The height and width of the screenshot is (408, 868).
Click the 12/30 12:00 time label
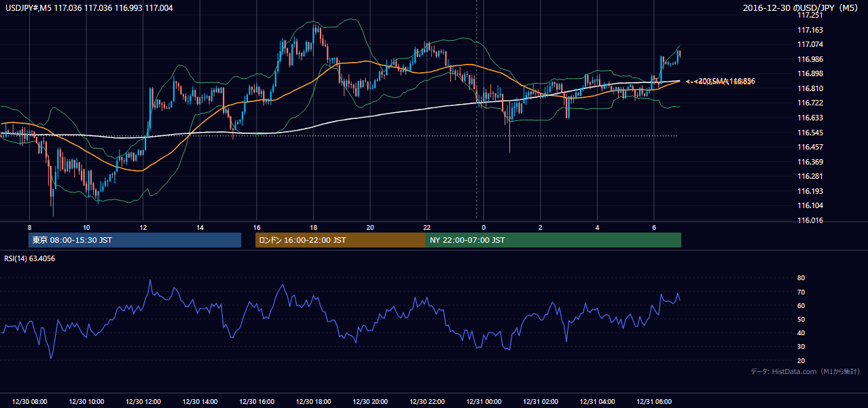tap(143, 402)
